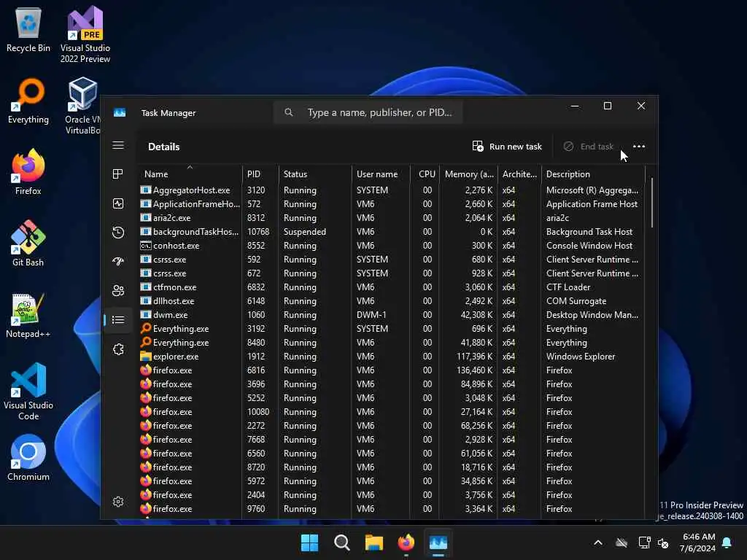Select csrss.exe with PID 672
Screen dimensions: 747x560
(392, 273)
